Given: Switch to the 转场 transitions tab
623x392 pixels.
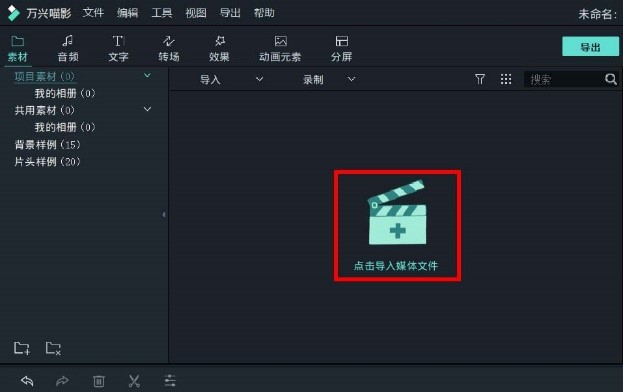Looking at the screenshot, I should (x=169, y=49).
